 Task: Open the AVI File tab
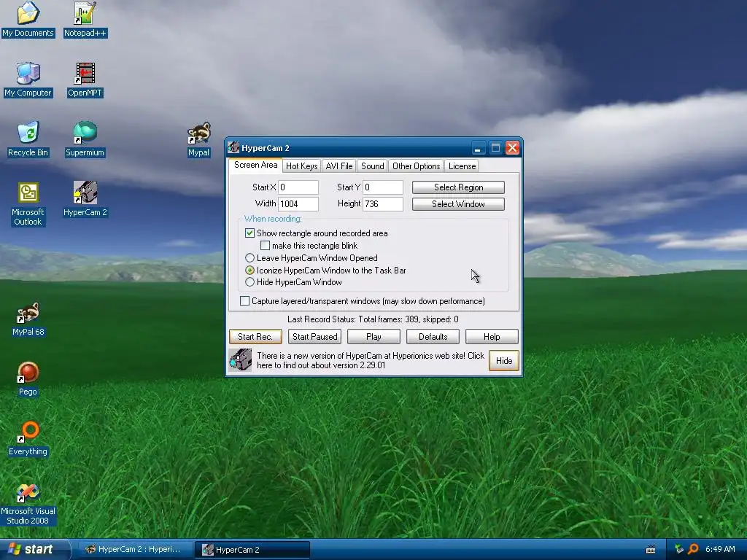[338, 166]
